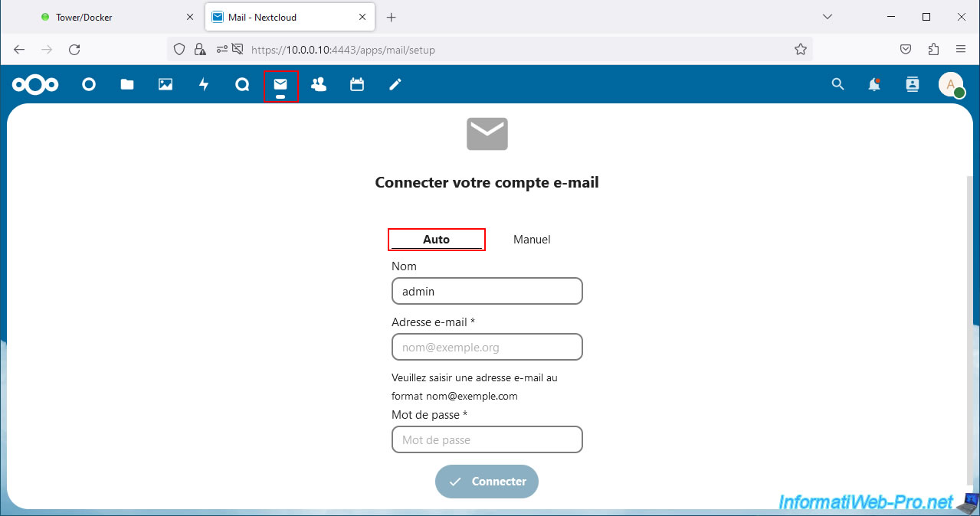Image resolution: width=980 pixels, height=516 pixels.
Task: Open the Activity lightning bolt icon
Action: point(204,85)
